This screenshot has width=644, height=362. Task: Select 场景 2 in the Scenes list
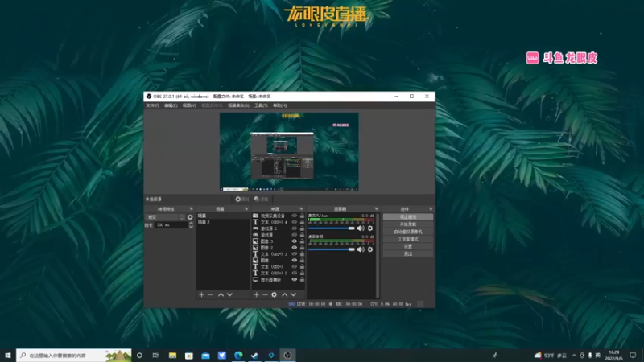[x=223, y=222]
